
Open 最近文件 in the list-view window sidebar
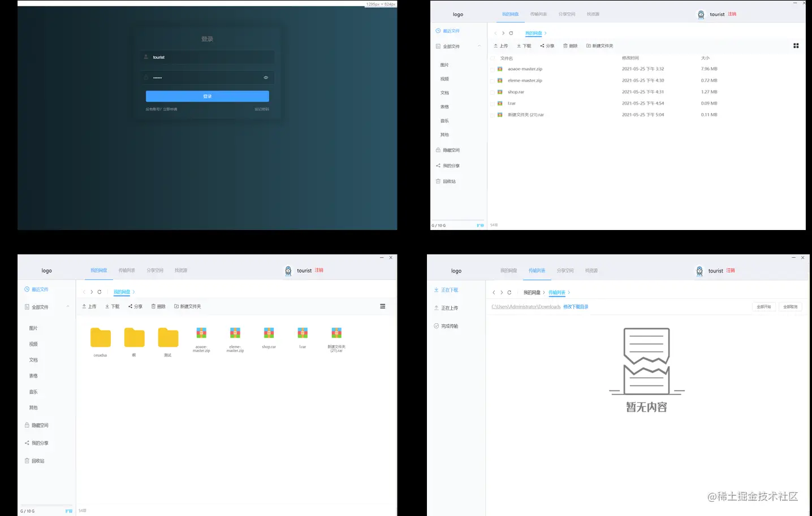pyautogui.click(x=448, y=31)
